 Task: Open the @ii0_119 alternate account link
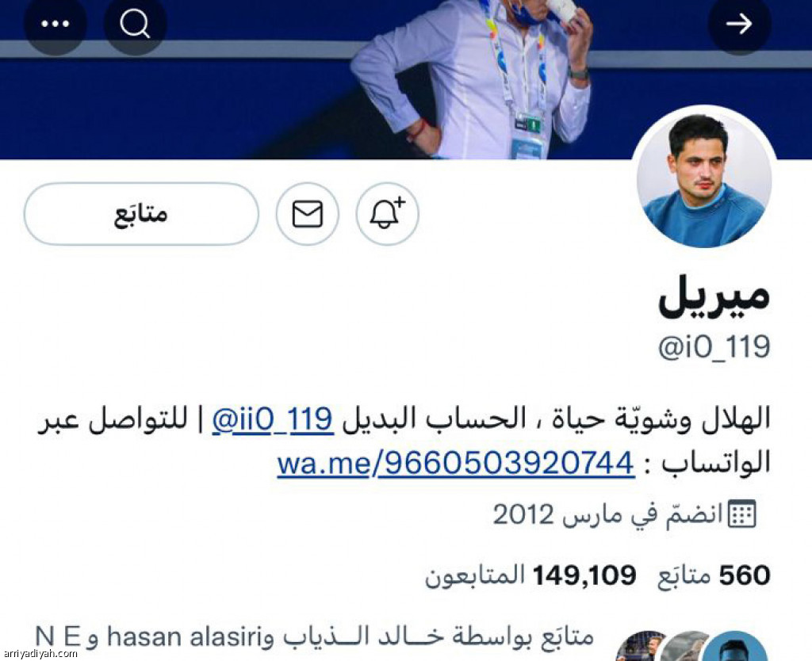273,418
